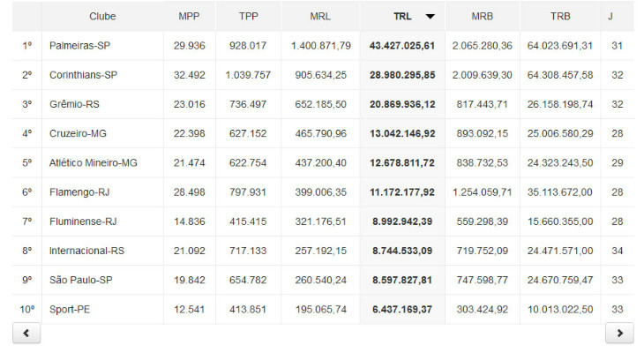Select the Corinthians-SP club name
Screen dimensions: 644x353
(85, 75)
